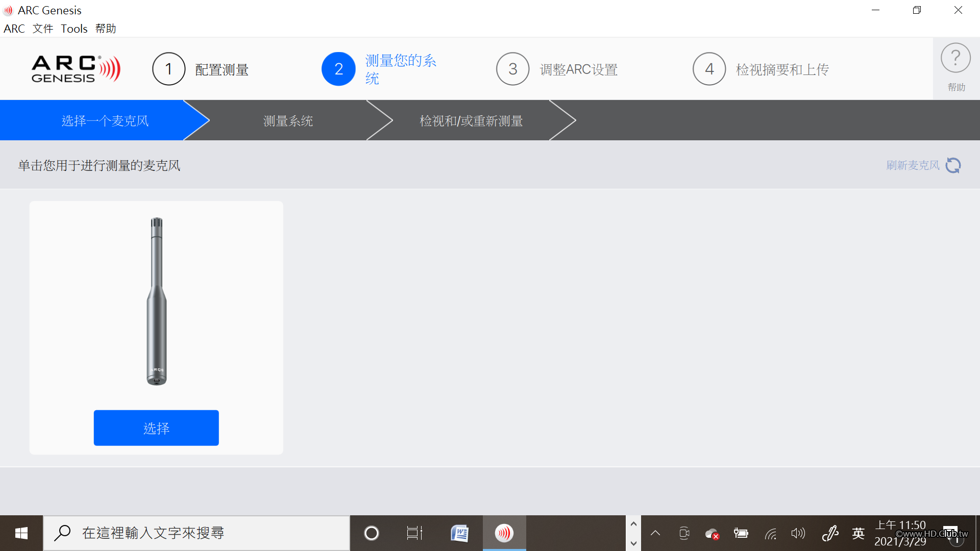Open Word from the taskbar
This screenshot has width=980, height=551.
(459, 533)
